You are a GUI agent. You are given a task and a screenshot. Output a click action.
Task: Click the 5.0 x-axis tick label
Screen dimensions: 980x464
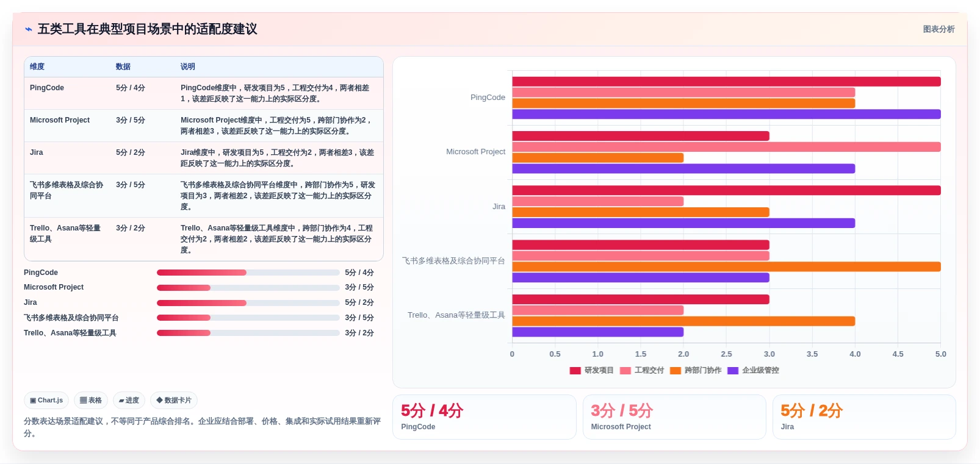(x=941, y=354)
